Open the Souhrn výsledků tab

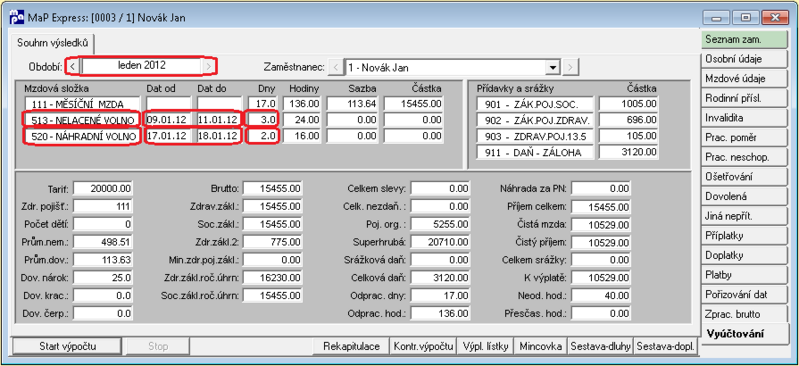(x=52, y=43)
